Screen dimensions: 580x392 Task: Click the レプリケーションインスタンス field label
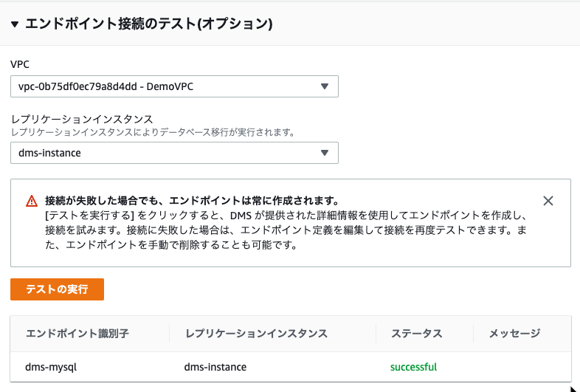[x=82, y=119]
